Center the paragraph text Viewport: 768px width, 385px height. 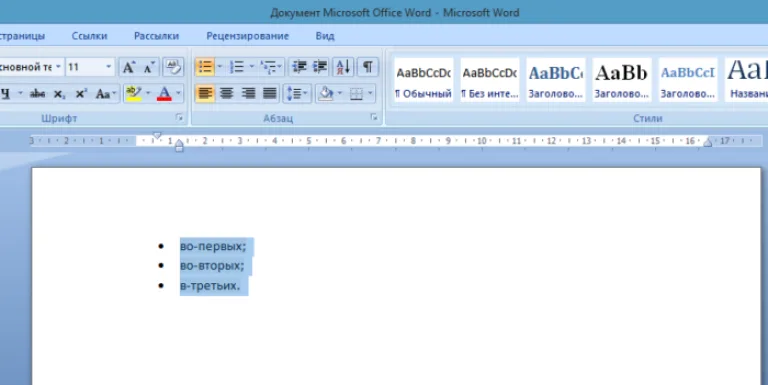[226, 93]
